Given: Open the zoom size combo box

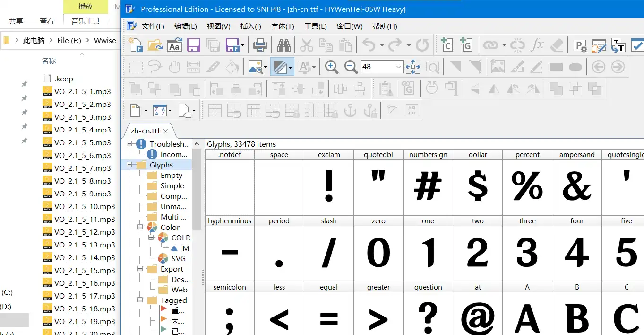Looking at the screenshot, I should pos(399,67).
